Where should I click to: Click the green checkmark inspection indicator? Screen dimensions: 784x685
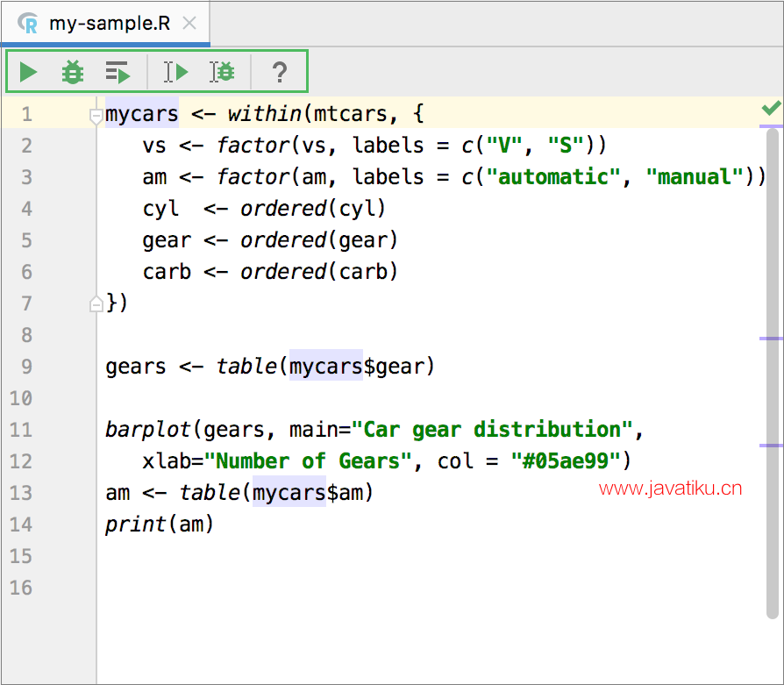(771, 109)
